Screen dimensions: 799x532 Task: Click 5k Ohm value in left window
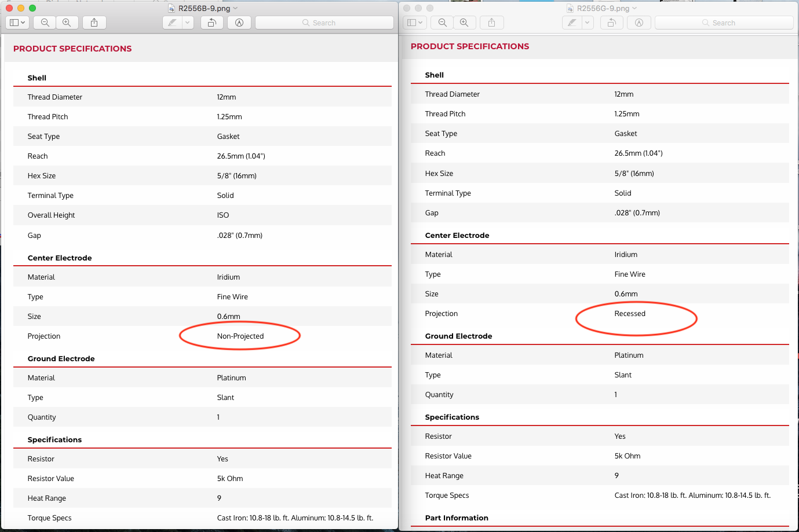tap(230, 479)
